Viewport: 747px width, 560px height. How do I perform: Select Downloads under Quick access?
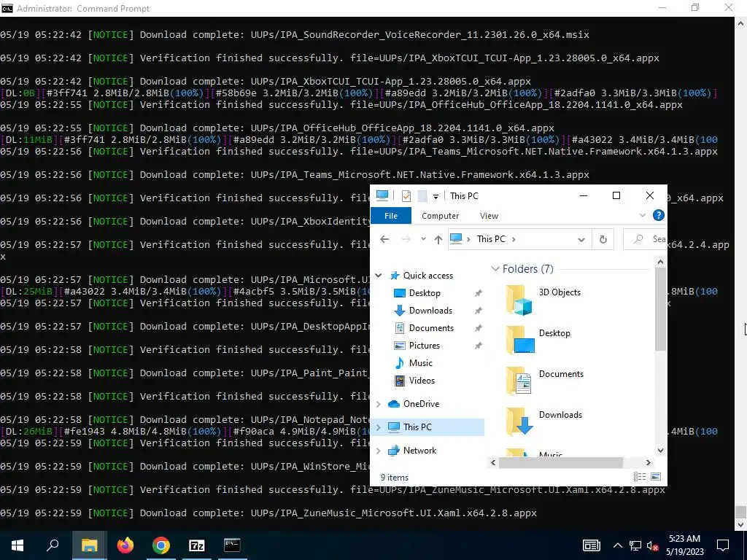430,311
